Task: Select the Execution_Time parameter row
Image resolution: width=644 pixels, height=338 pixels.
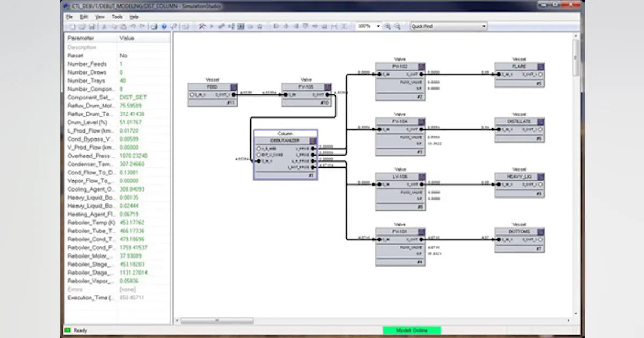Action: click(x=117, y=298)
